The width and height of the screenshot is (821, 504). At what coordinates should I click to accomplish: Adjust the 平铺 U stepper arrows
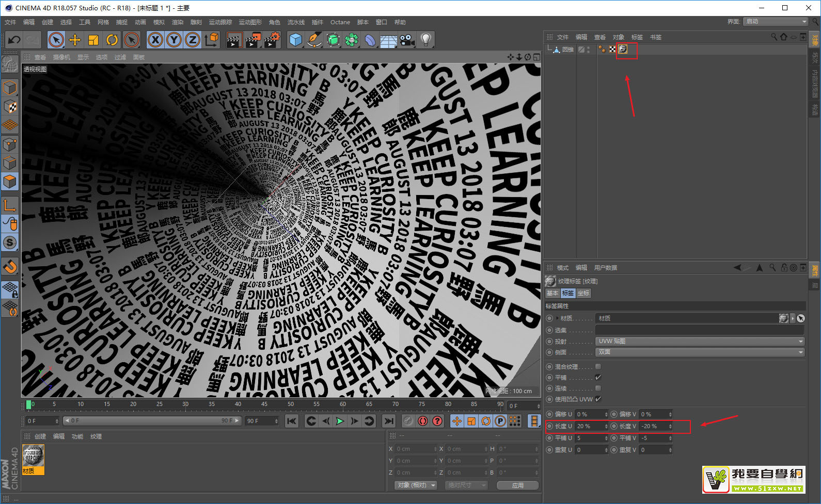click(x=606, y=438)
